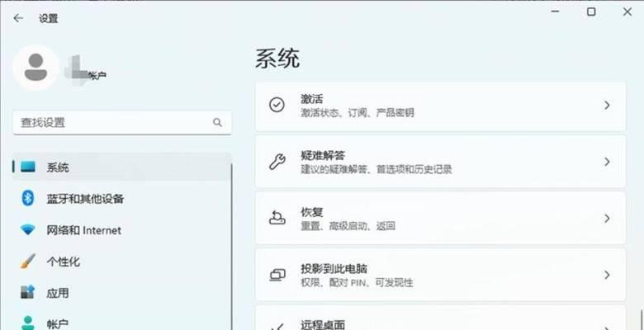The image size is (644, 330).
Task: Click the 疑难解答 wrench icon
Action: click(x=277, y=162)
